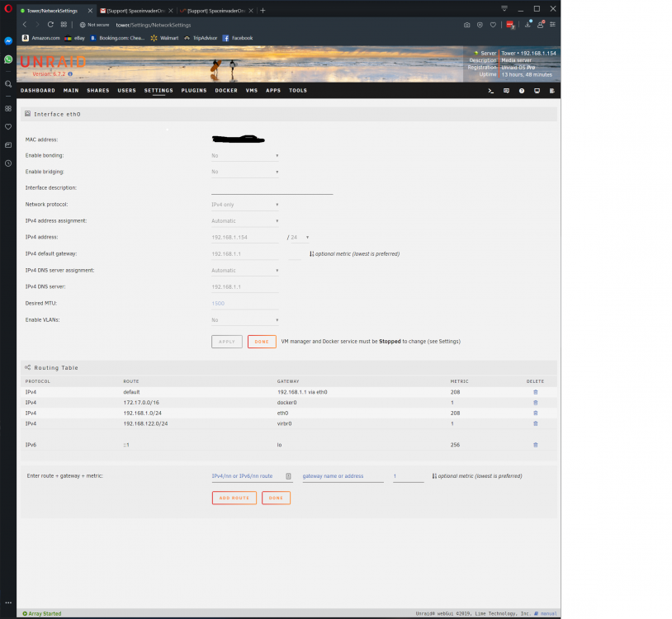Open the Network protocol dropdown
Image resolution: width=672 pixels, height=619 pixels.
244,205
